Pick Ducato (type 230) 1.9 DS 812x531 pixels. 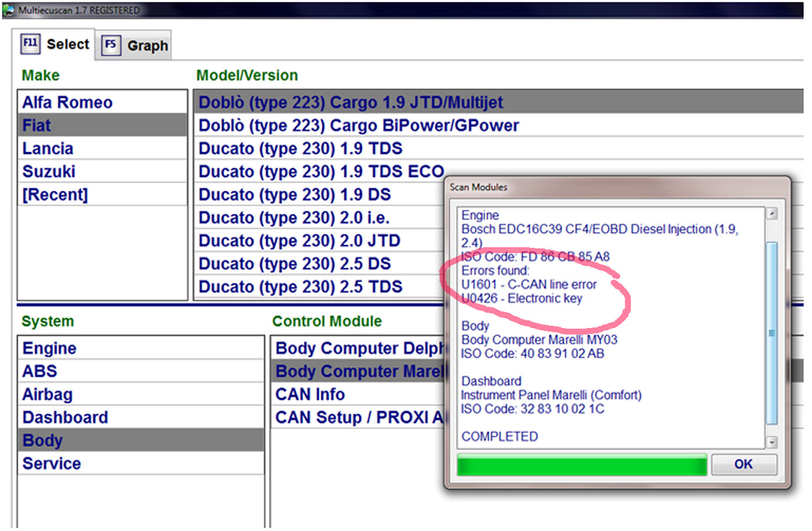319,194
